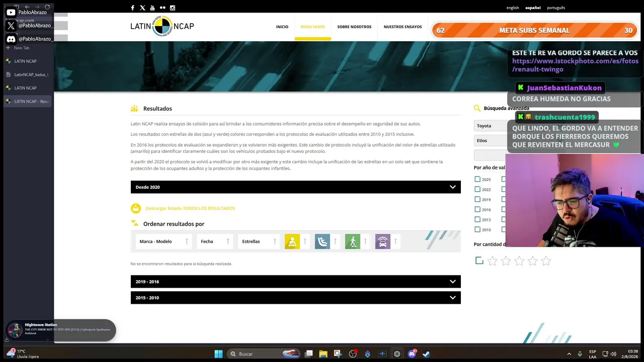This screenshot has width=644, height=362.
Task: Open the NUESTROS ENSAYOS menu item
Action: point(403,27)
